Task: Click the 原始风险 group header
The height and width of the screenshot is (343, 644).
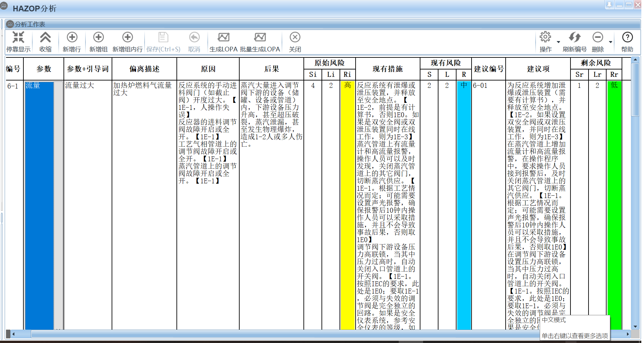Action: pyautogui.click(x=330, y=63)
